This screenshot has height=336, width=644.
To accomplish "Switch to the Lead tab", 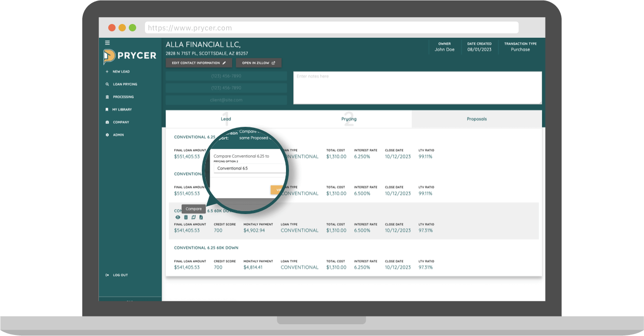I will pyautogui.click(x=226, y=119).
